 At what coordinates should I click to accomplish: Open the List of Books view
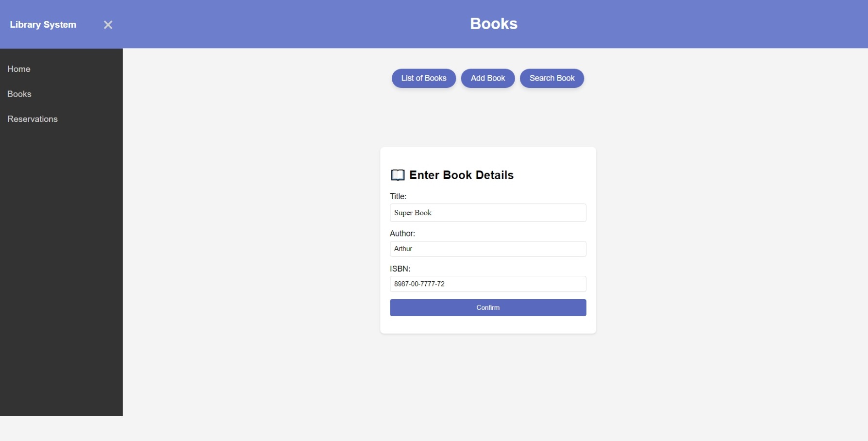tap(423, 78)
